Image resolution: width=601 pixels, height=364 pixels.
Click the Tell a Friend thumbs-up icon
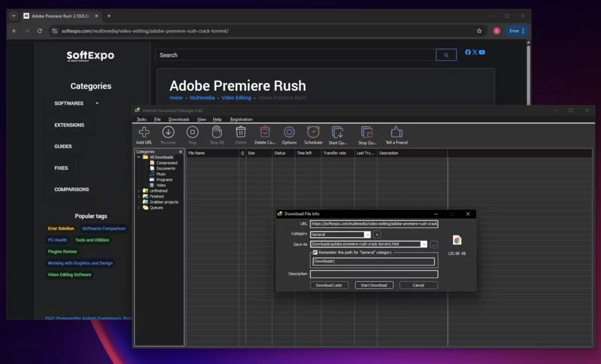[396, 132]
